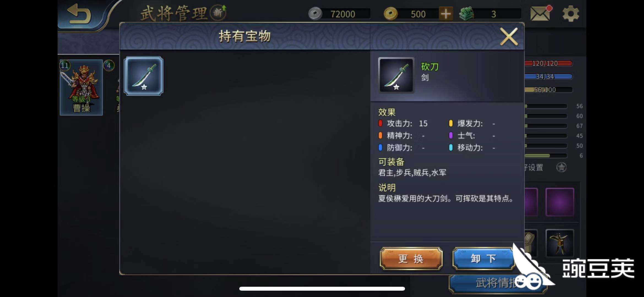Tap the crossbow equipment slot
Viewport: 644px width, 297px height.
pos(559,243)
